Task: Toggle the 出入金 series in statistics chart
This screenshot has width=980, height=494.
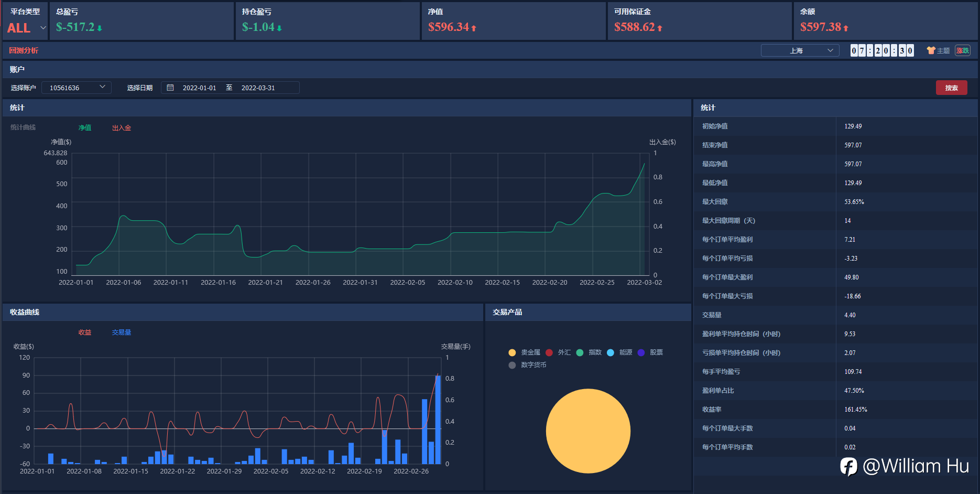Action: click(122, 128)
